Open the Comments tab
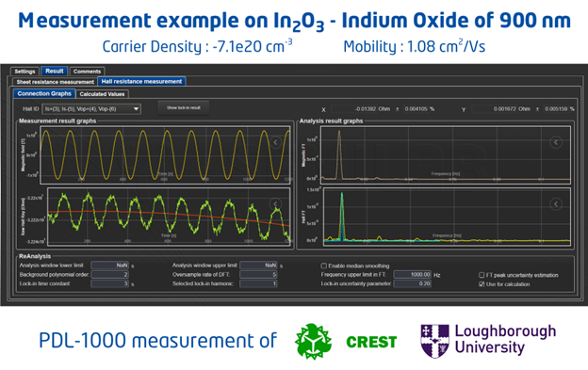 87,72
